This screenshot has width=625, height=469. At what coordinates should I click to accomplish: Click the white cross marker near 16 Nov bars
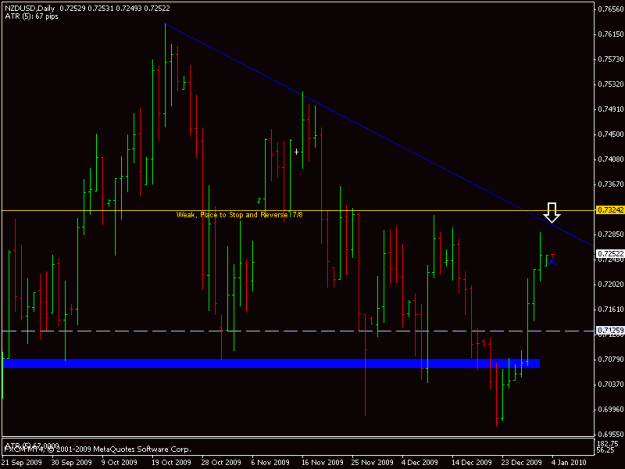pyautogui.click(x=296, y=152)
